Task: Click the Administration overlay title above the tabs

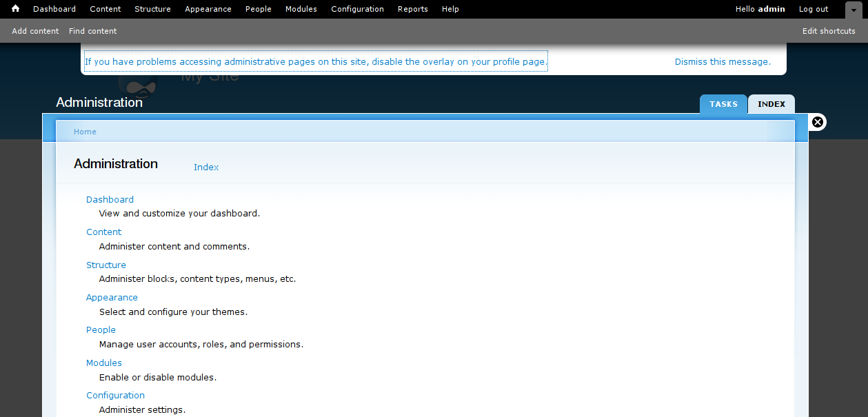Action: (99, 102)
